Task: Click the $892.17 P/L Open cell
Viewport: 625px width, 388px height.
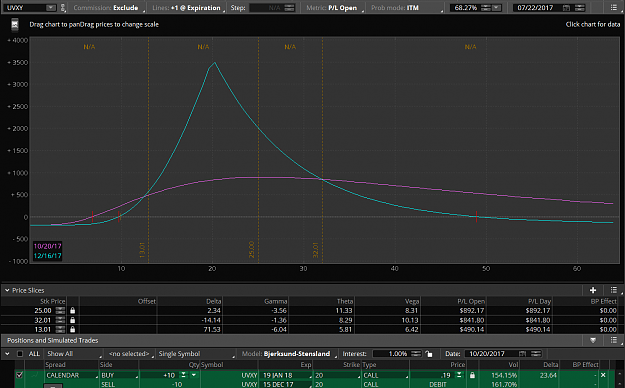Action: (x=472, y=310)
